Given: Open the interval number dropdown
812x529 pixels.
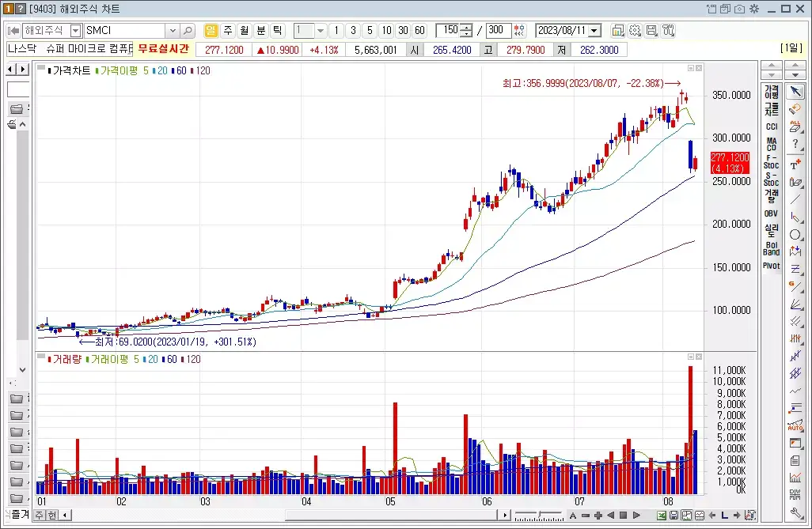Looking at the screenshot, I should click(321, 31).
